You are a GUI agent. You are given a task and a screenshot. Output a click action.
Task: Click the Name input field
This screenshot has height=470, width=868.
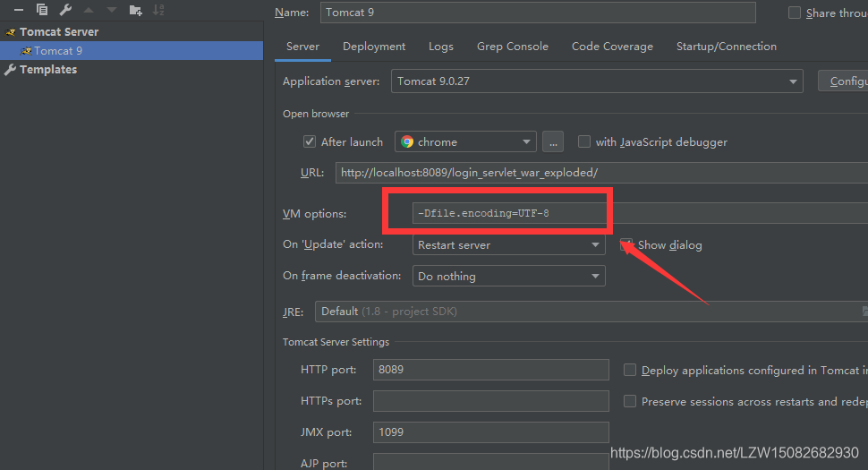pos(538,13)
